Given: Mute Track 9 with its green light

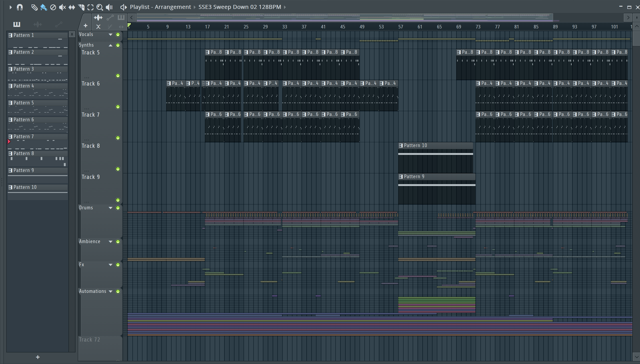Looking at the screenshot, I should (118, 200).
